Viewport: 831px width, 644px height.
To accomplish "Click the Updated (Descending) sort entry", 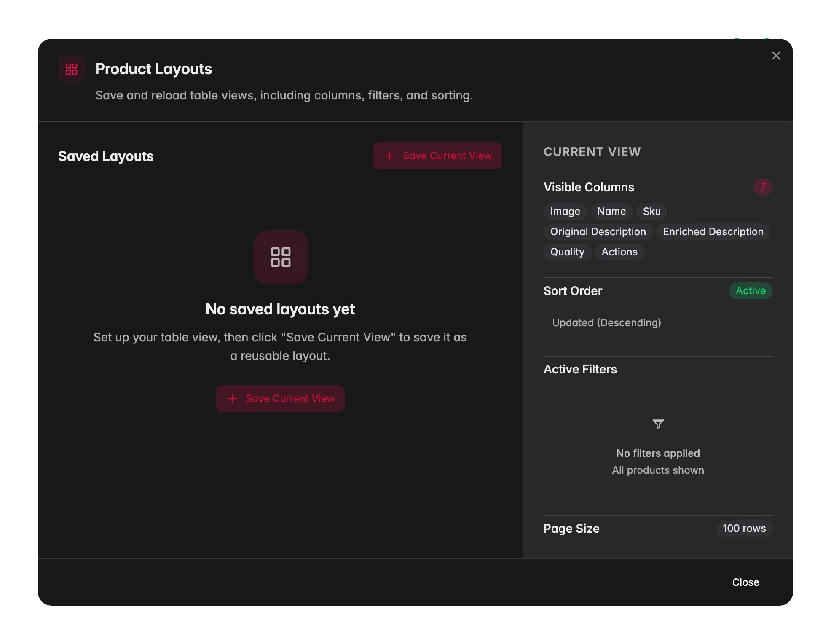I will (x=606, y=323).
